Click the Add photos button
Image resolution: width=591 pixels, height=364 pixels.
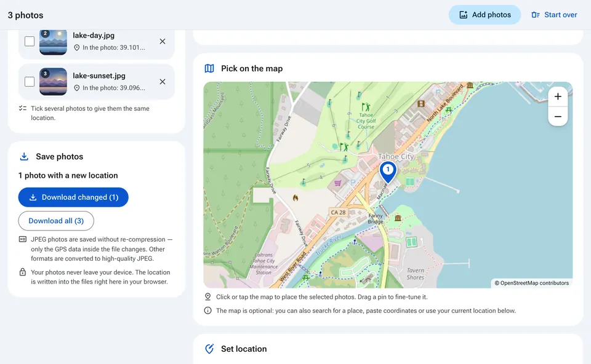[x=484, y=15]
